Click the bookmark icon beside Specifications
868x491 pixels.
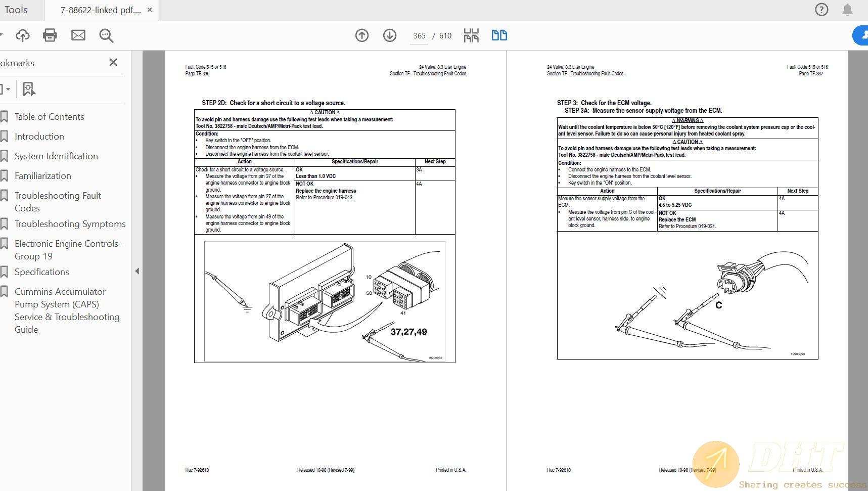tap(4, 272)
